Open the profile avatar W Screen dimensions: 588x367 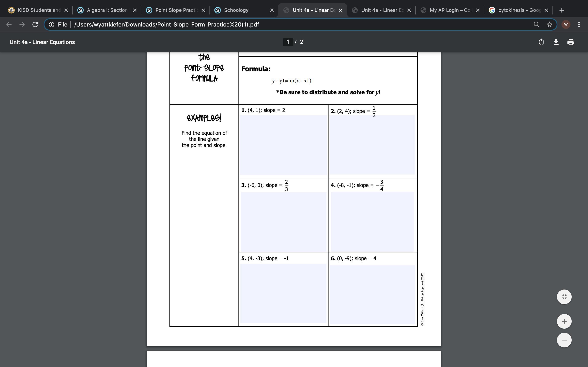point(566,24)
